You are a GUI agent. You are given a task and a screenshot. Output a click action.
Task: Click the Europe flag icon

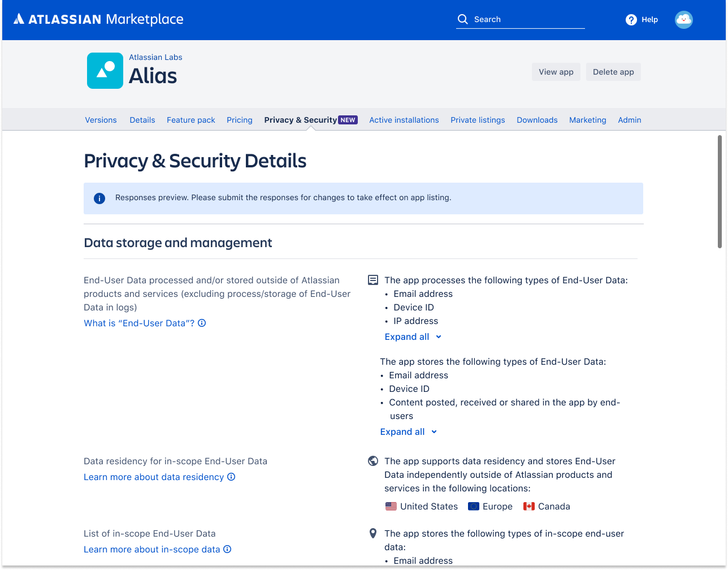(x=474, y=506)
